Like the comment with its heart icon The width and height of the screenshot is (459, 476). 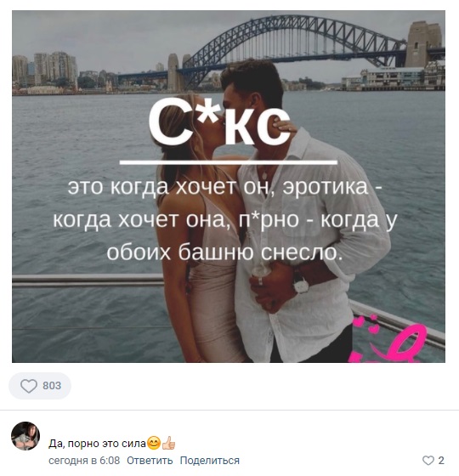[x=428, y=461]
